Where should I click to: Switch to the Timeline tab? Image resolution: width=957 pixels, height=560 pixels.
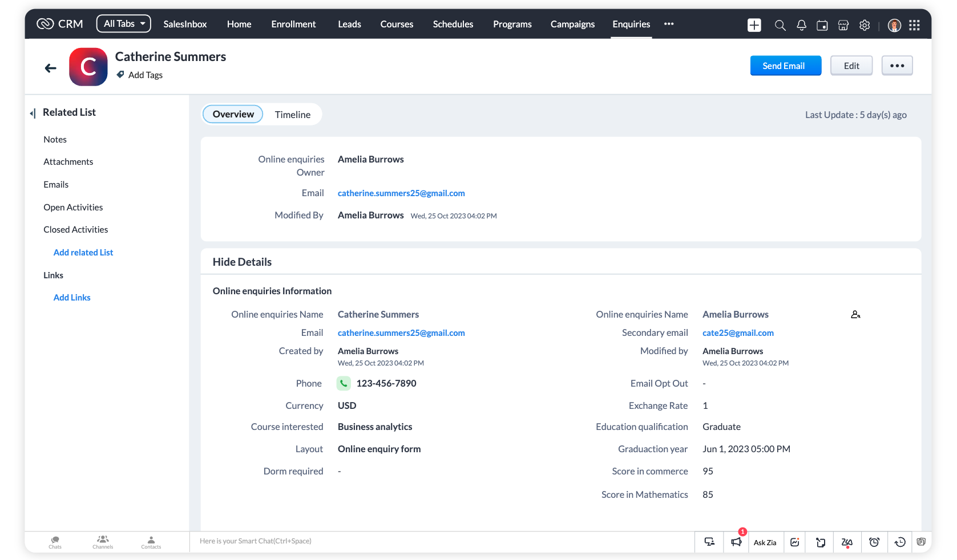pyautogui.click(x=293, y=115)
